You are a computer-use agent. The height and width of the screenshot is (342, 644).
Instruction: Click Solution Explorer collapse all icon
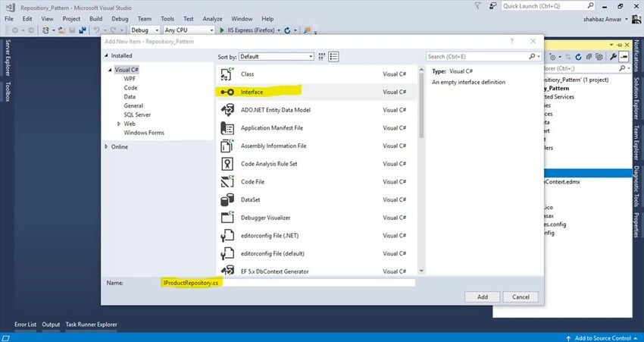click(x=589, y=57)
